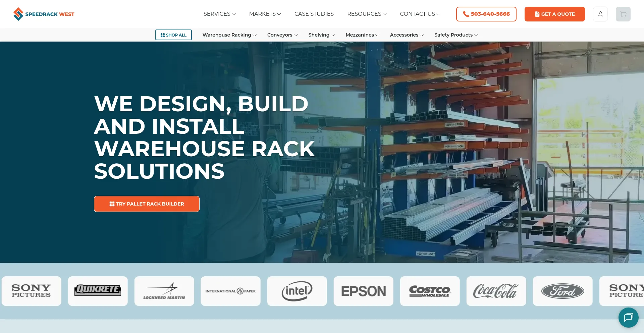
Task: Go to Case Studies page
Action: [x=314, y=14]
